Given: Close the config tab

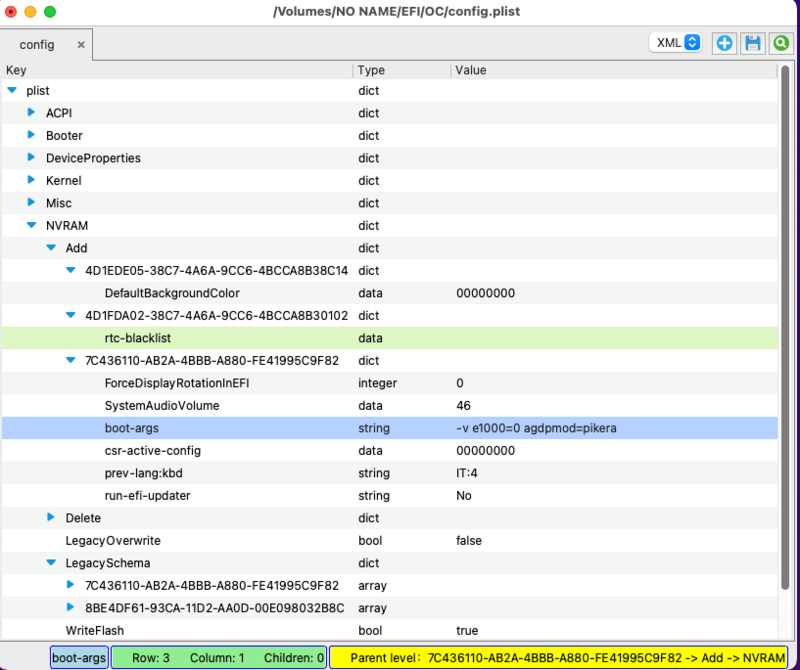Looking at the screenshot, I should 81,45.
